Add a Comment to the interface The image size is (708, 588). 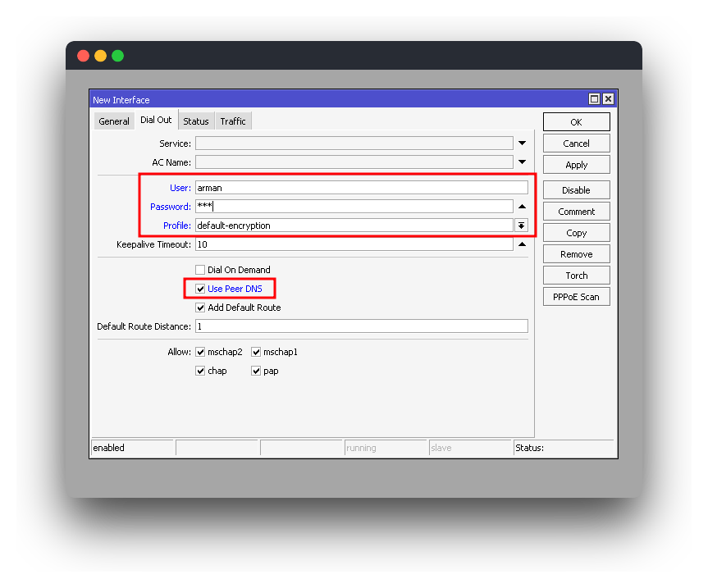576,211
